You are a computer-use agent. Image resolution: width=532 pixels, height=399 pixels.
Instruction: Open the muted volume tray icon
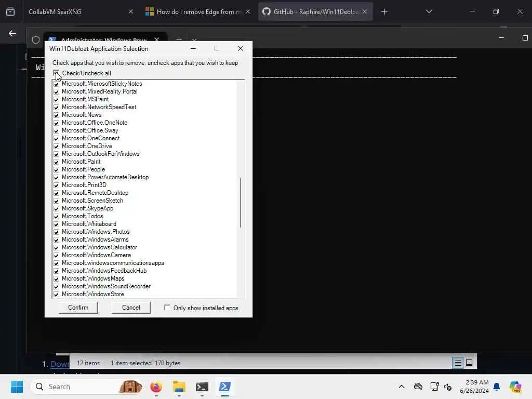point(448,387)
